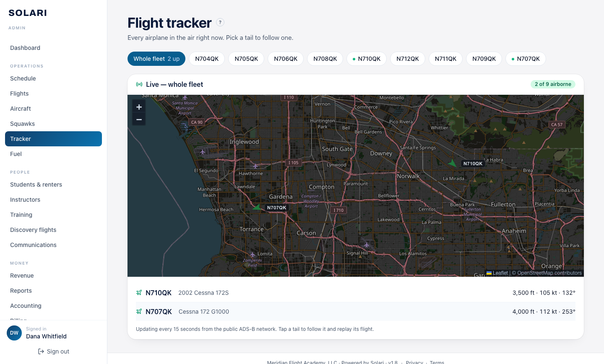Image resolution: width=604 pixels, height=364 pixels.
Task: Follow airborne tail N710QK chip
Action: (x=367, y=59)
